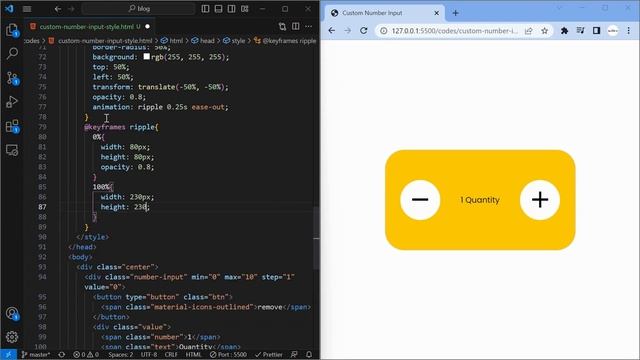Open the Remote Explorer view

tap(12, 150)
